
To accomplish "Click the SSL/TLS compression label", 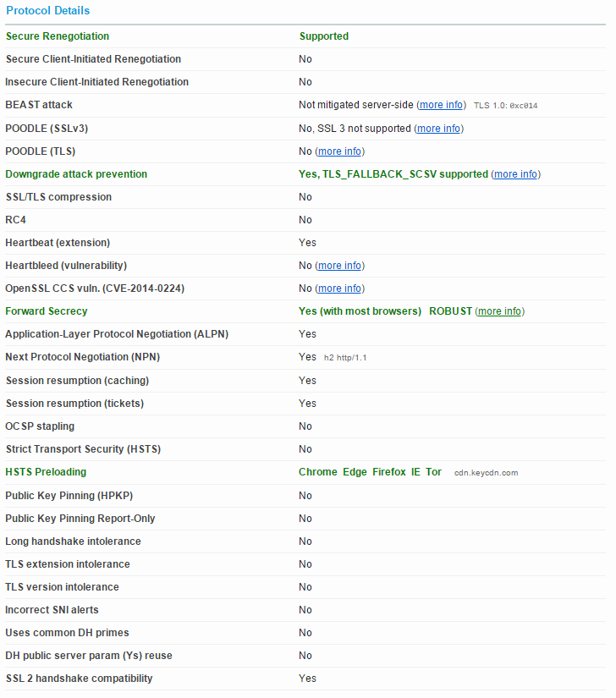I will (58, 197).
